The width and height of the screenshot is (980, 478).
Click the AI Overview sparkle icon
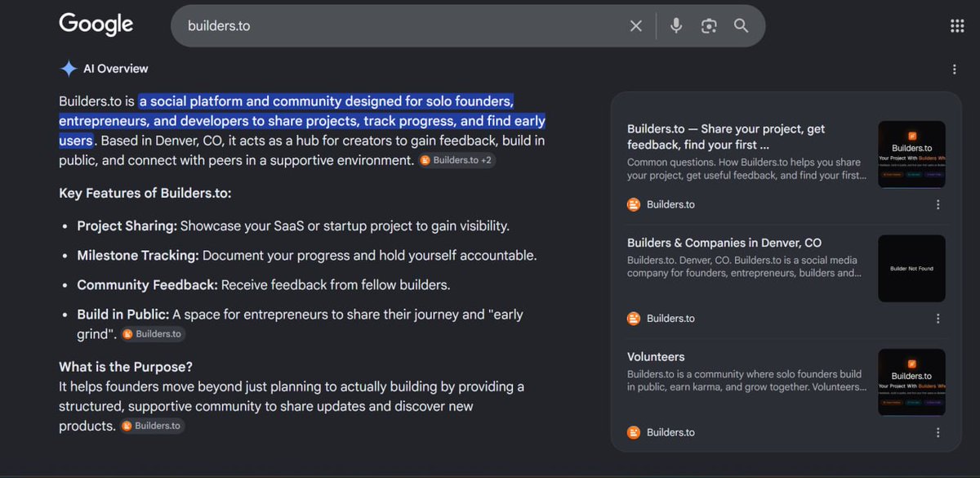(69, 69)
